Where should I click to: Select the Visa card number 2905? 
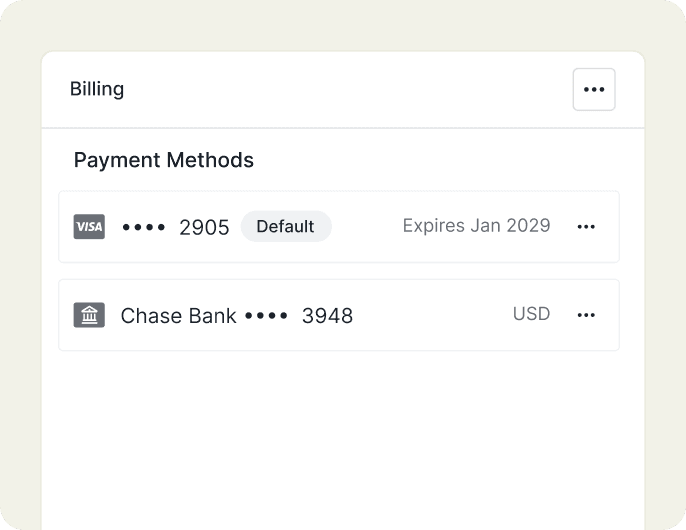click(204, 227)
